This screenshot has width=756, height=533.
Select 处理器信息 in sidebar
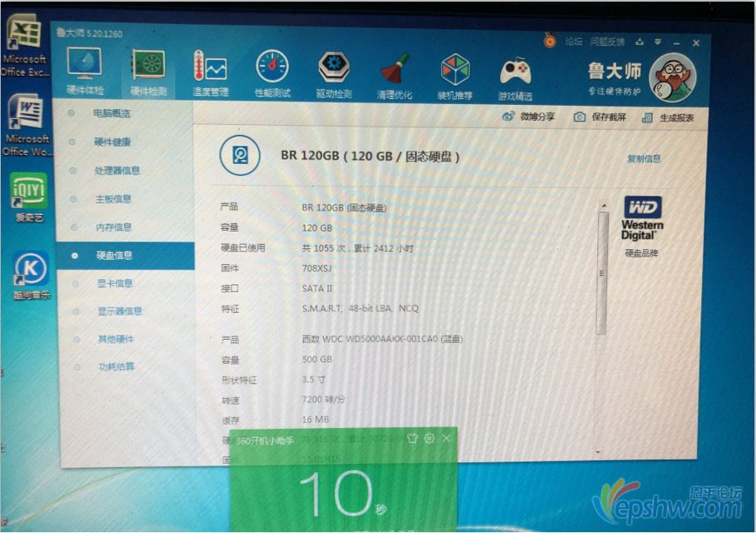click(x=117, y=170)
